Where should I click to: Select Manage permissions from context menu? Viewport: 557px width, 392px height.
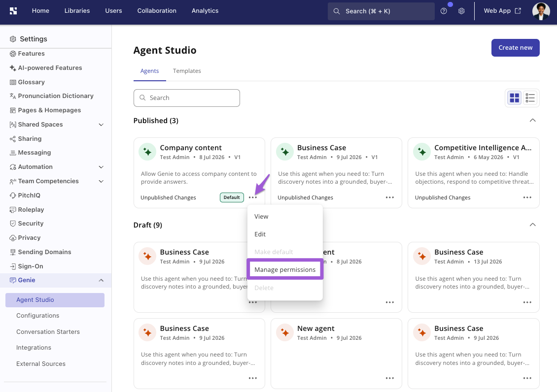point(285,269)
